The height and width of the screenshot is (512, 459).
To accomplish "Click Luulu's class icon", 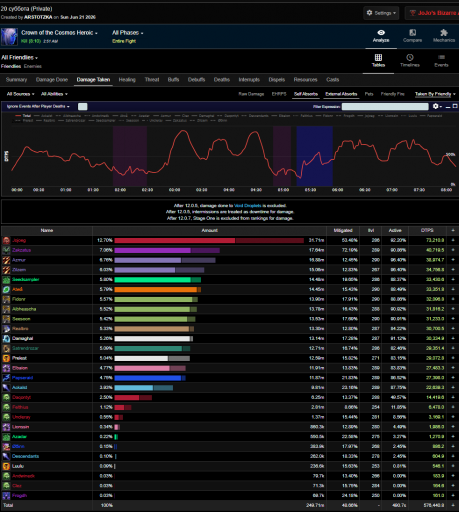I will [x=6, y=466].
